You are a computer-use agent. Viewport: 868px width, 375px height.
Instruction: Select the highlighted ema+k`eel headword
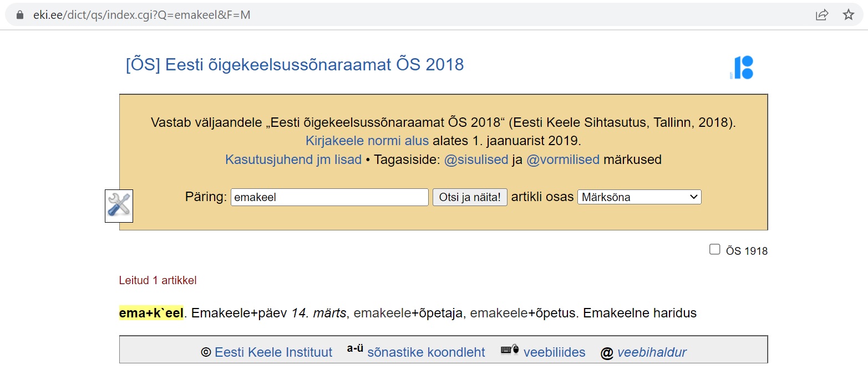click(x=151, y=312)
